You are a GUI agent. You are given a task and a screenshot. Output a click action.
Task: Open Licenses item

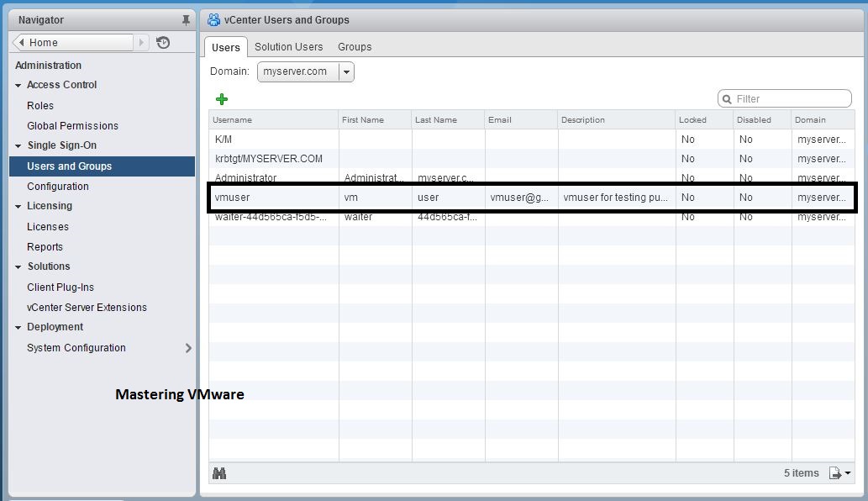pyautogui.click(x=48, y=227)
